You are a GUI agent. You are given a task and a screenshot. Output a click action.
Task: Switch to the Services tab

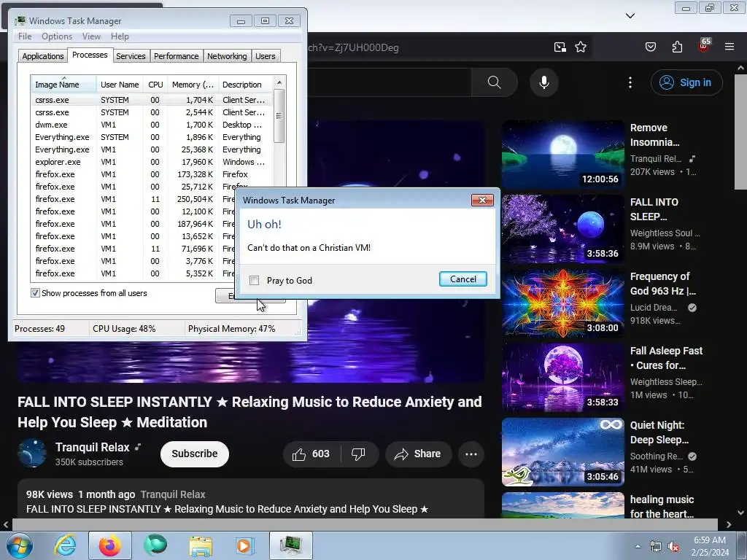click(131, 56)
